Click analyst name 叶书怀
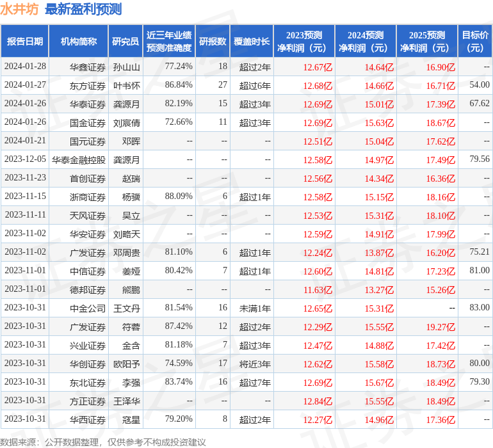This screenshot has height=448, width=493. pyautogui.click(x=126, y=85)
